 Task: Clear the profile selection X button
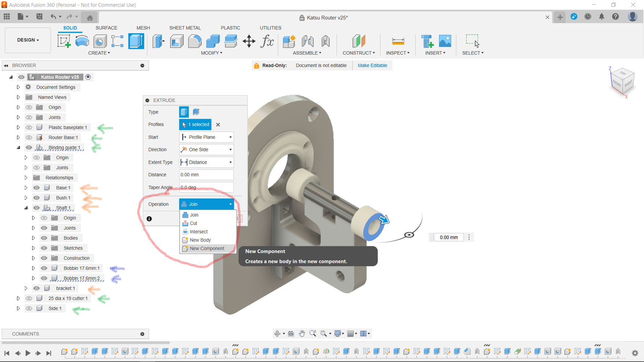click(x=218, y=125)
